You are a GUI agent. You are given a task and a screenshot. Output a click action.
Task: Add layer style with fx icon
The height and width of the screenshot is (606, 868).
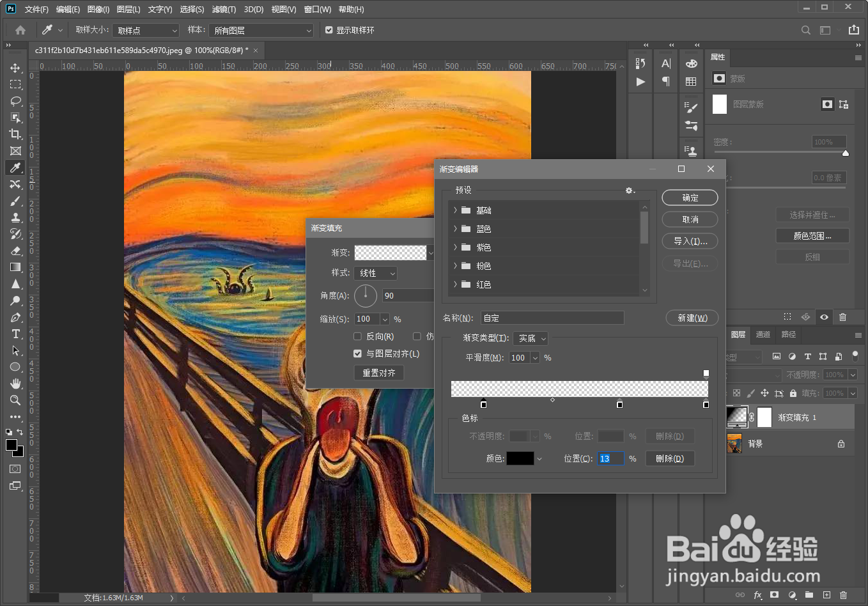[758, 595]
